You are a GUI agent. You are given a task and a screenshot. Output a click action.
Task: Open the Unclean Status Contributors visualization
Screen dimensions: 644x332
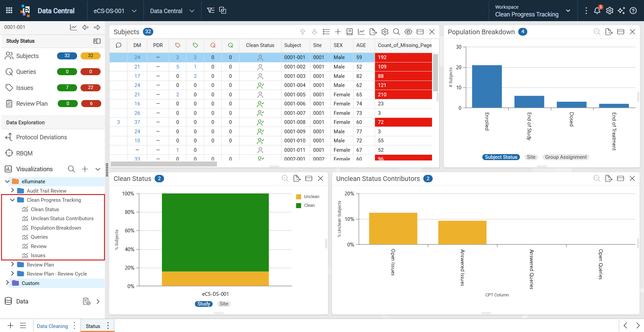[62, 218]
